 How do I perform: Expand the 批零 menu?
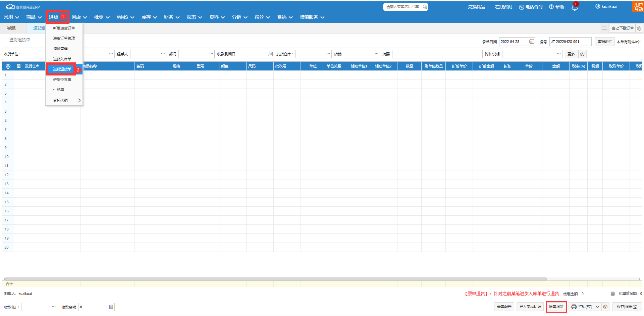click(x=102, y=17)
